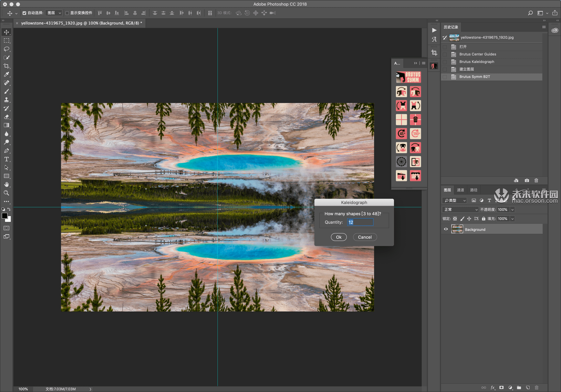561x392 pixels.
Task: Select the Lasso tool
Action: coord(7,49)
